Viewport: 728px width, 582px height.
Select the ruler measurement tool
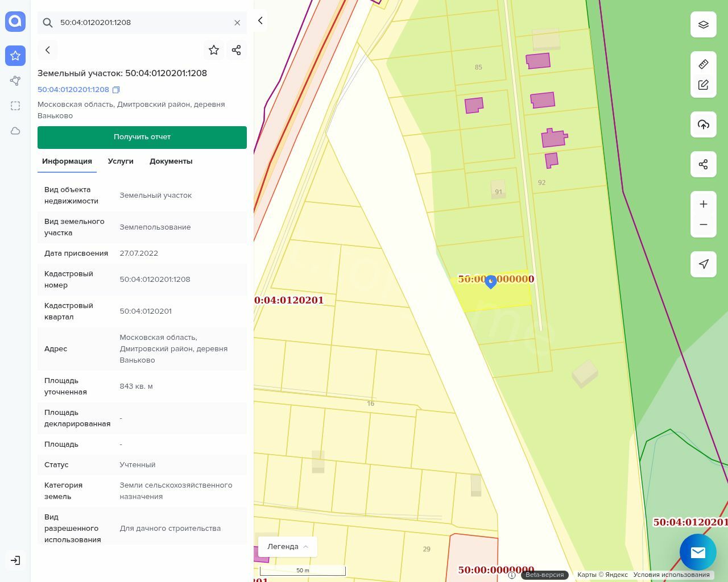(703, 64)
